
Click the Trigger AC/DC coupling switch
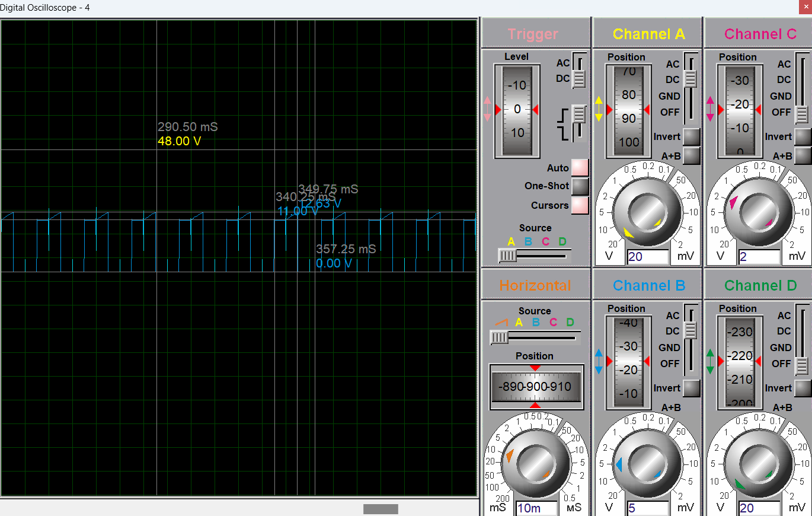pyautogui.click(x=579, y=71)
